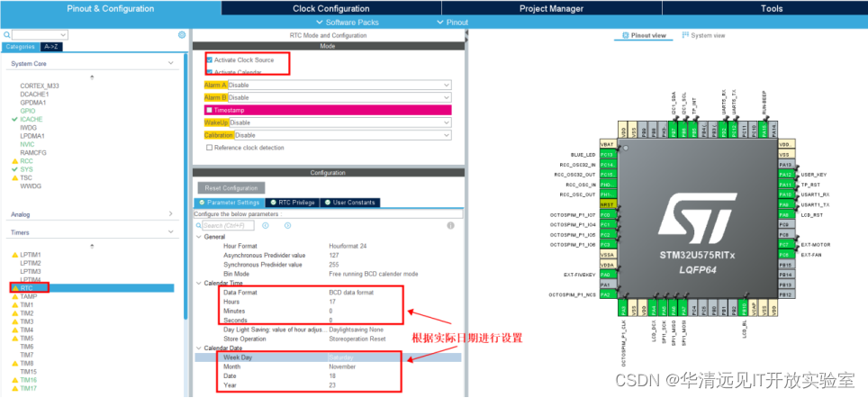Select the VBAT pin on chip

[607, 144]
